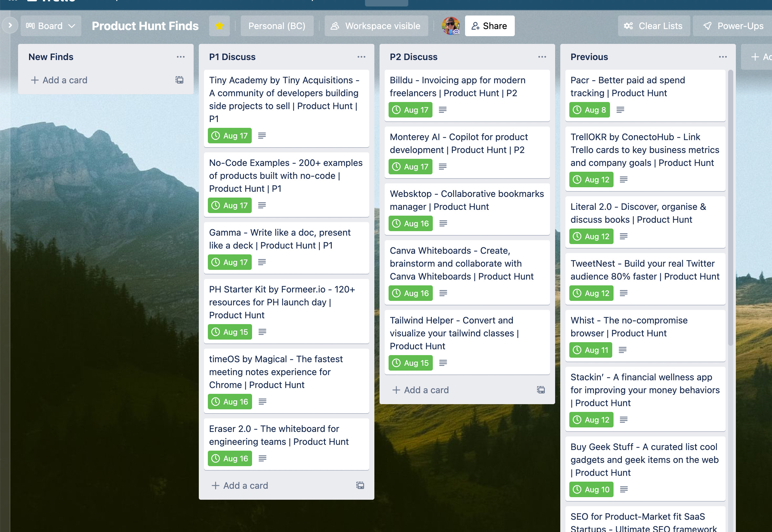This screenshot has width=772, height=532.
Task: Click the Personal (BC) workspace button
Action: (x=277, y=26)
